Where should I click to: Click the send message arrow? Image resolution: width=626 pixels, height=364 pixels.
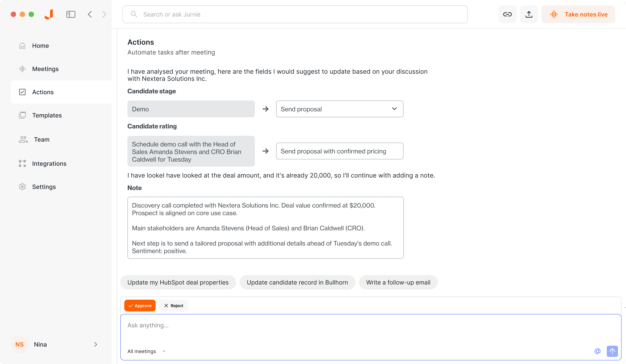(612, 351)
